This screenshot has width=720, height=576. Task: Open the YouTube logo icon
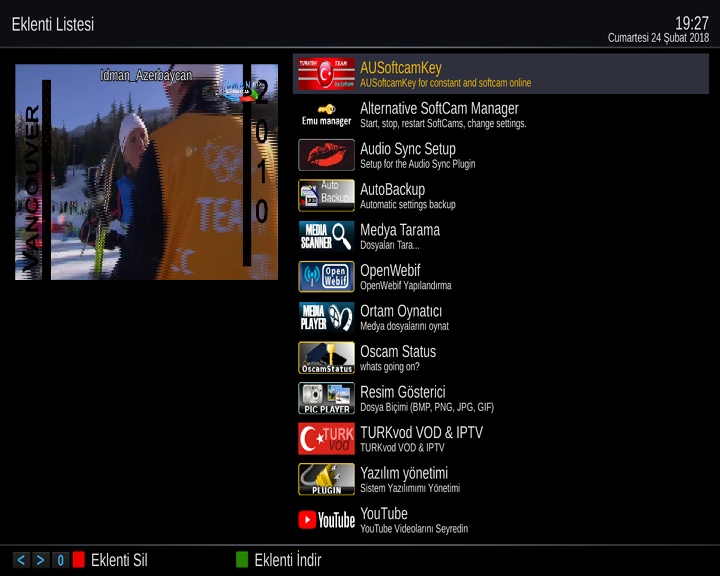pyautogui.click(x=326, y=520)
